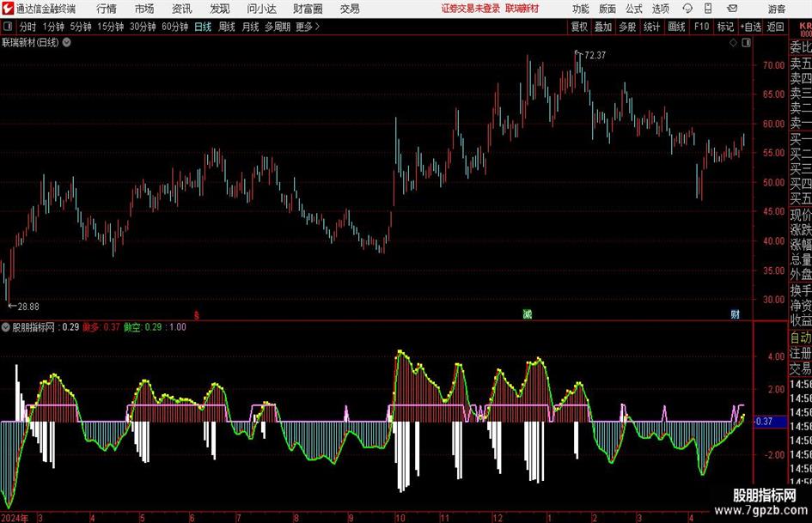Switch to the 30分钟 period
Image resolution: width=812 pixels, height=523 pixels.
[143, 27]
